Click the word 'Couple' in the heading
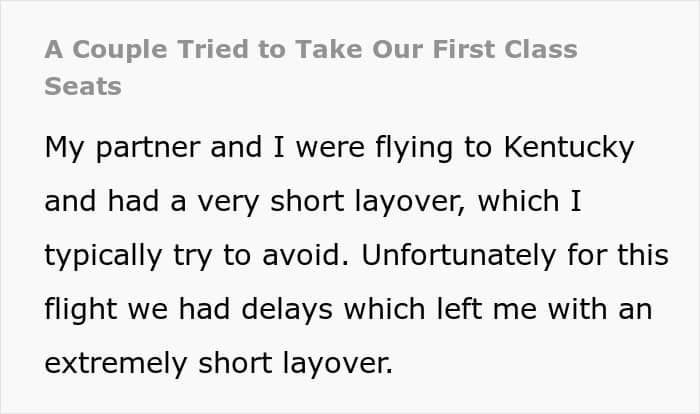Screen dimensions: 700x414 120,49
